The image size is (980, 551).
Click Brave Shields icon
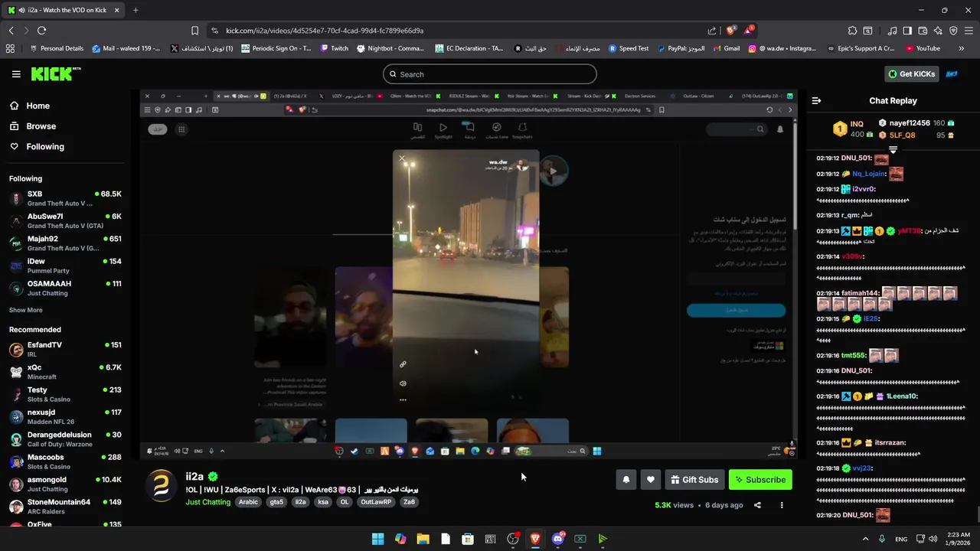[x=730, y=31]
